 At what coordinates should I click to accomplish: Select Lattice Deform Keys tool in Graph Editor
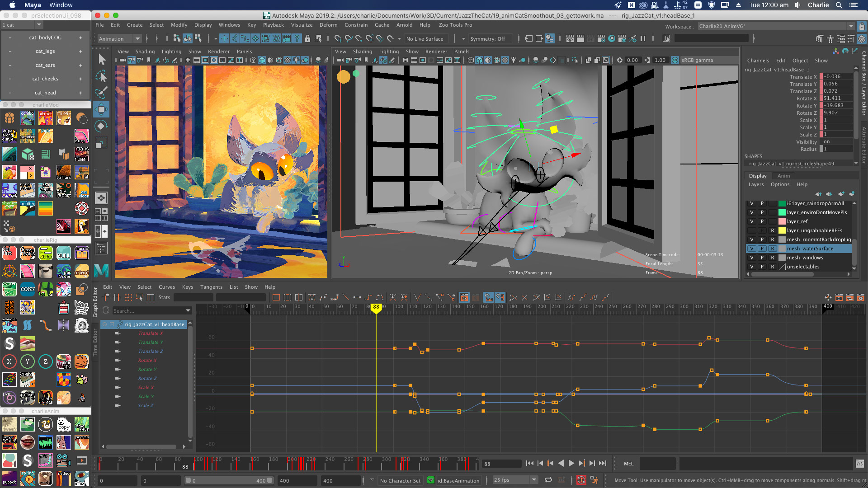[x=128, y=297]
